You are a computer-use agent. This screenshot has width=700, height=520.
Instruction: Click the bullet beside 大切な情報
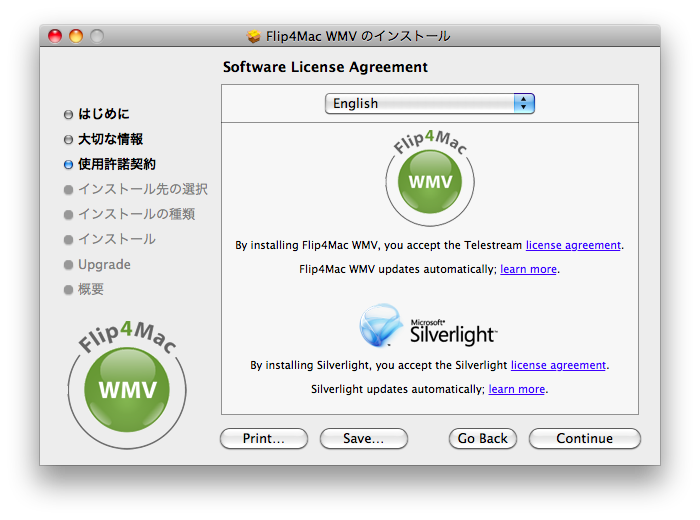coord(68,140)
